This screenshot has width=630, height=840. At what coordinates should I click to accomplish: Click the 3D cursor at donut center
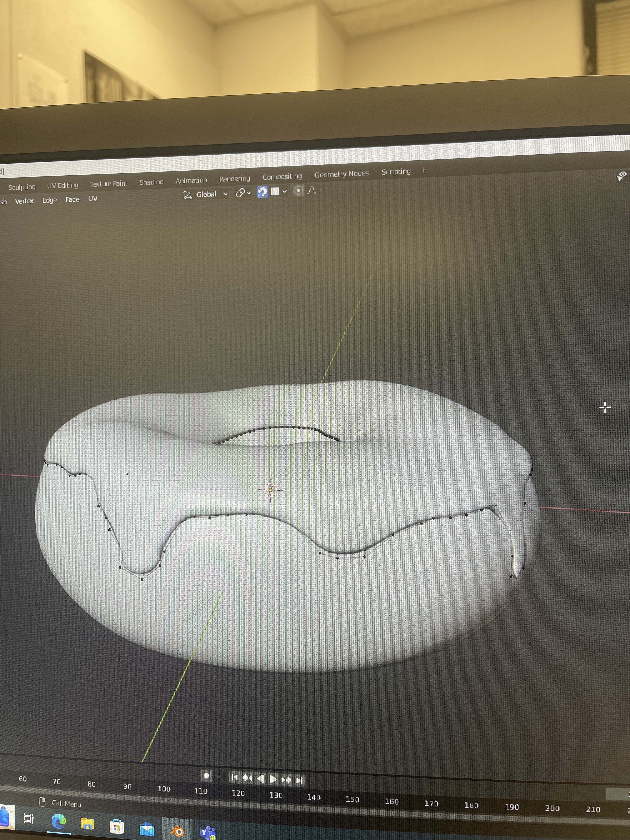pos(270,490)
